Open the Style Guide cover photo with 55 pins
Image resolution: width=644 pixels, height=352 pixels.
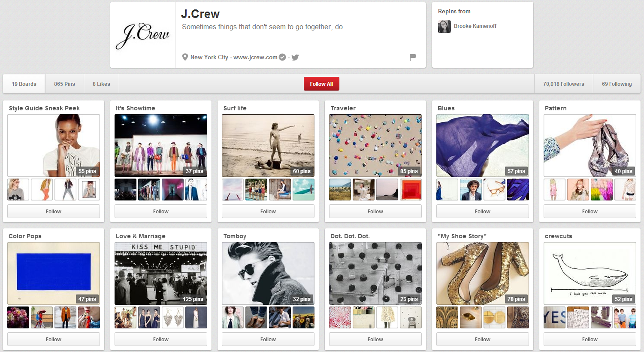54,146
